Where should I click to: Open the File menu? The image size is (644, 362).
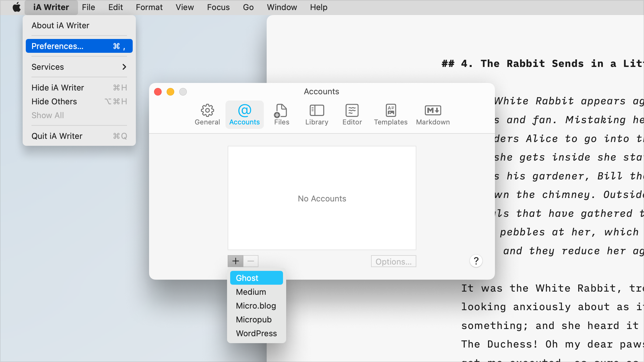click(88, 7)
